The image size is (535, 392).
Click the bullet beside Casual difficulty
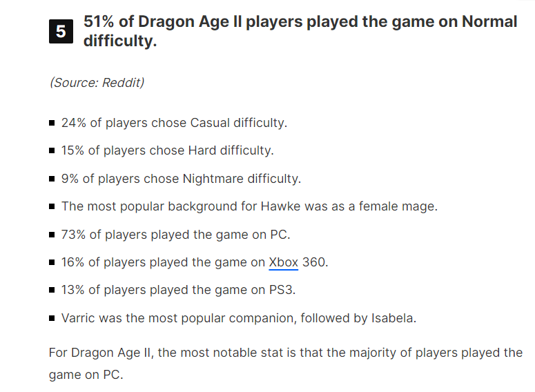52,124
